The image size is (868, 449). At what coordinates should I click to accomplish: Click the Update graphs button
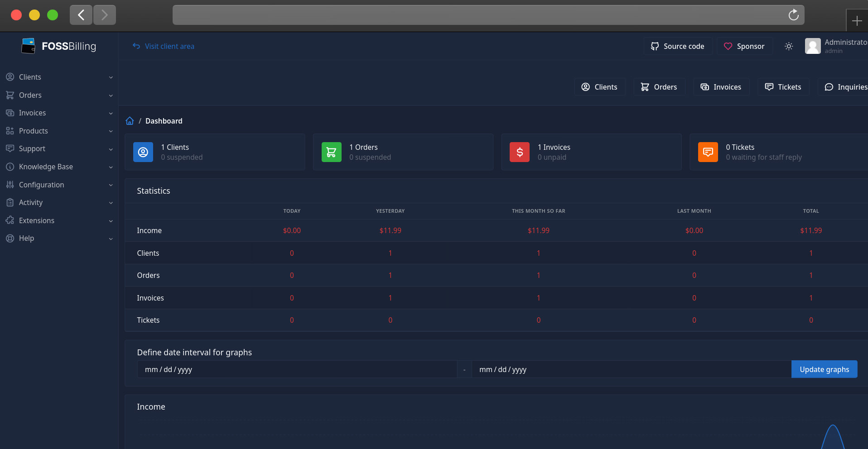(x=824, y=369)
